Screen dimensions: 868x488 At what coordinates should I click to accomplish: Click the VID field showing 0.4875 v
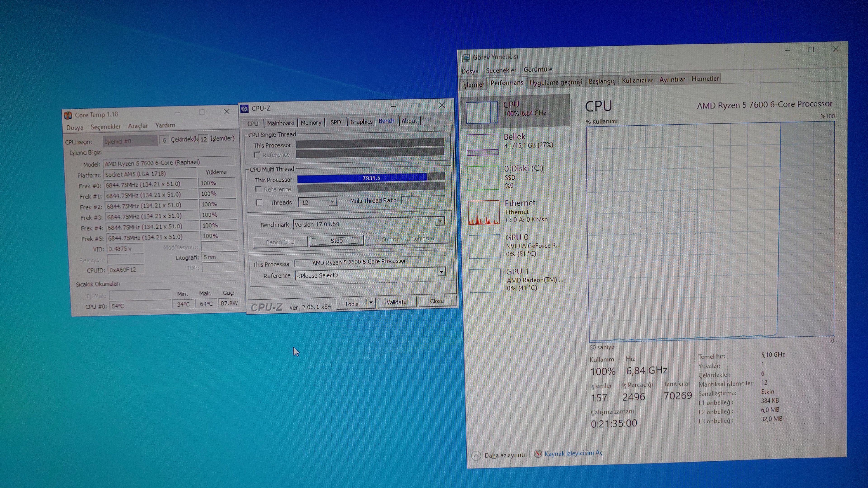(125, 249)
